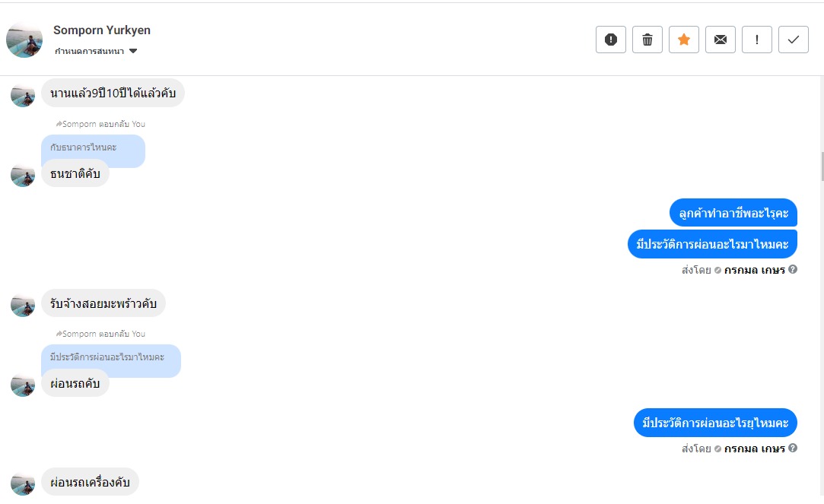Click the quoted reply กับธนาคารไหนคะ
The height and width of the screenshot is (504, 824).
[x=84, y=147]
